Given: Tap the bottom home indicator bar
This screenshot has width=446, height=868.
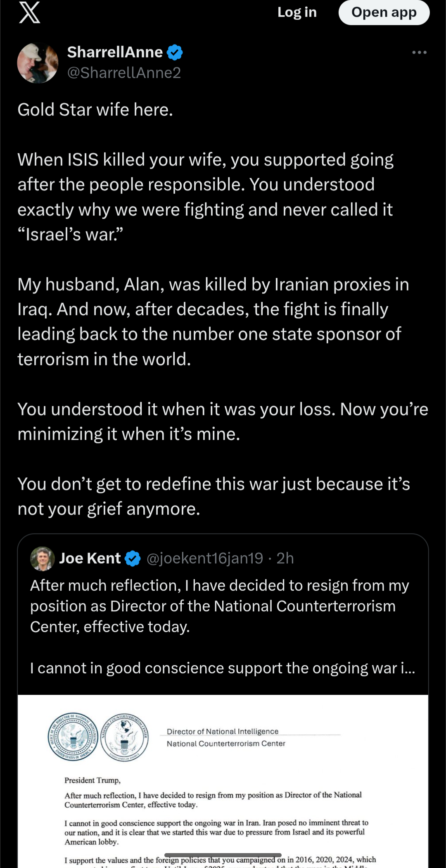Looking at the screenshot, I should pos(223,855).
